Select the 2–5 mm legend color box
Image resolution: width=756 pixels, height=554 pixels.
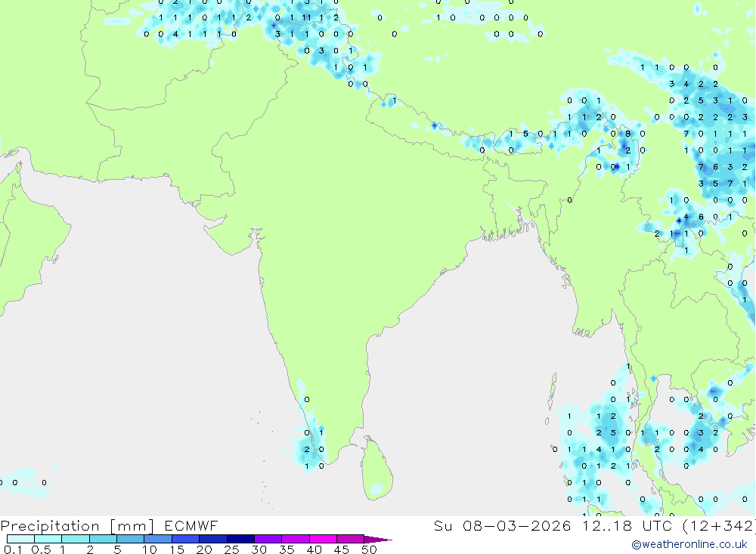point(103,539)
